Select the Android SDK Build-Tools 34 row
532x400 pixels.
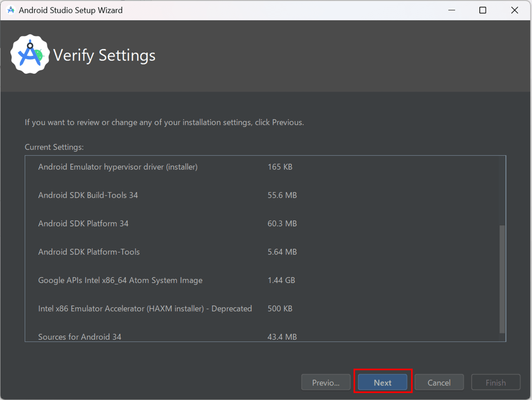(88, 195)
